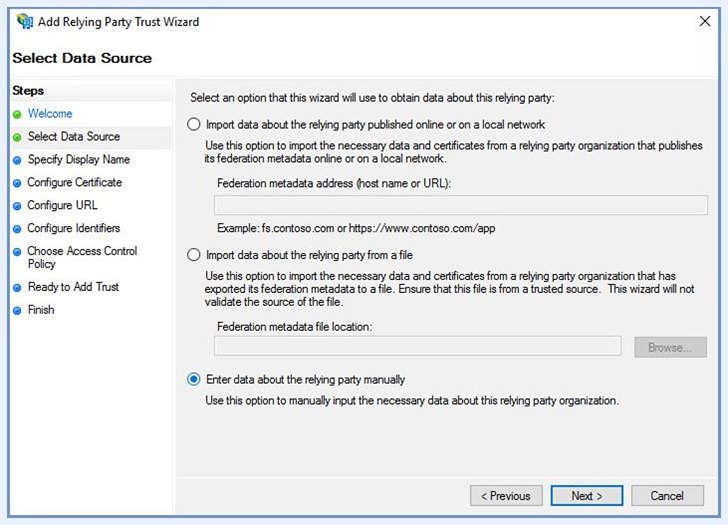Click the Federation metadata file location field
Viewport: 728px width, 525px height.
(x=417, y=346)
